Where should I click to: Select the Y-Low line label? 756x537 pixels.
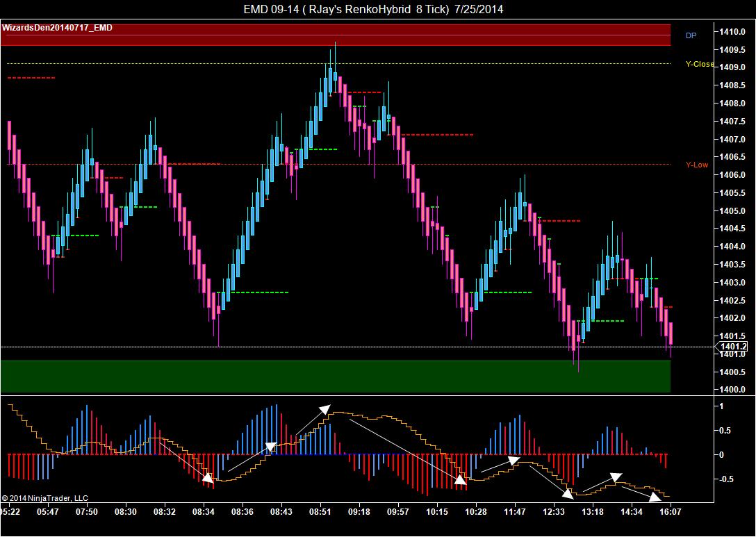pos(697,165)
